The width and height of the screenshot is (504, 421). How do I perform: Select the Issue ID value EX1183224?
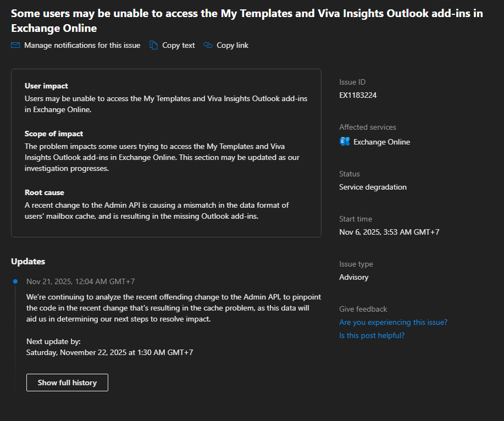coord(358,95)
